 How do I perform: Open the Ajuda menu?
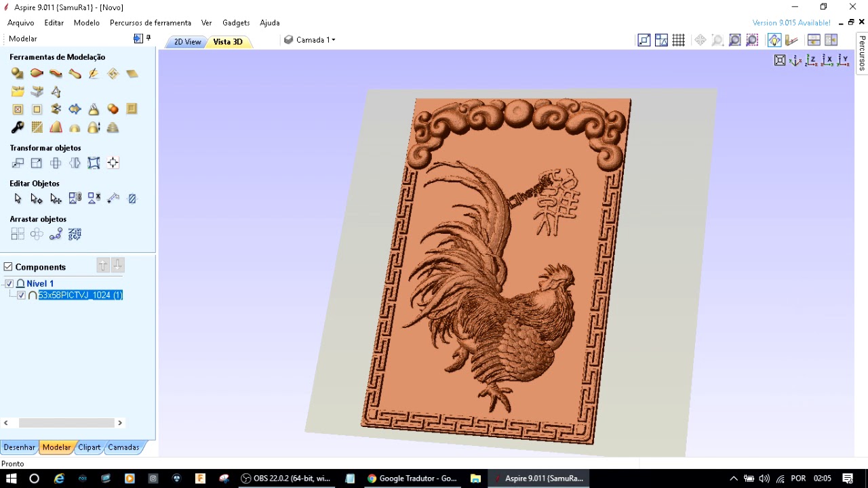(x=270, y=22)
